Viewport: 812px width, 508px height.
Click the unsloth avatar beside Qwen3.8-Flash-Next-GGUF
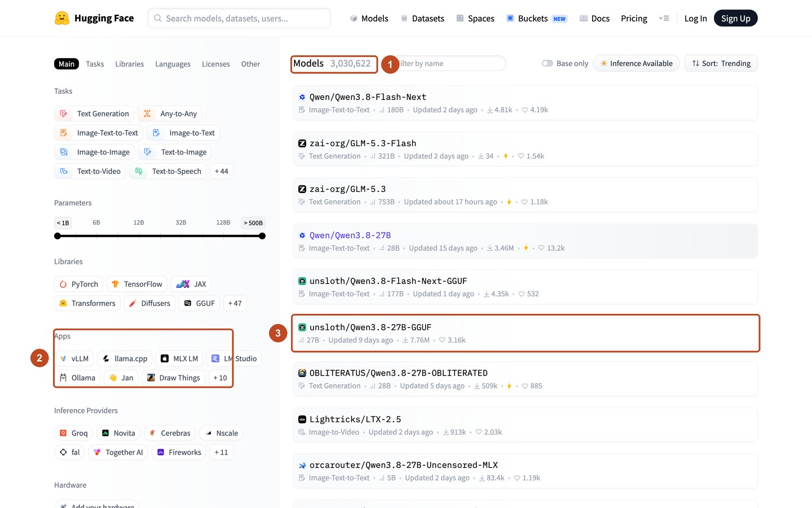point(302,281)
